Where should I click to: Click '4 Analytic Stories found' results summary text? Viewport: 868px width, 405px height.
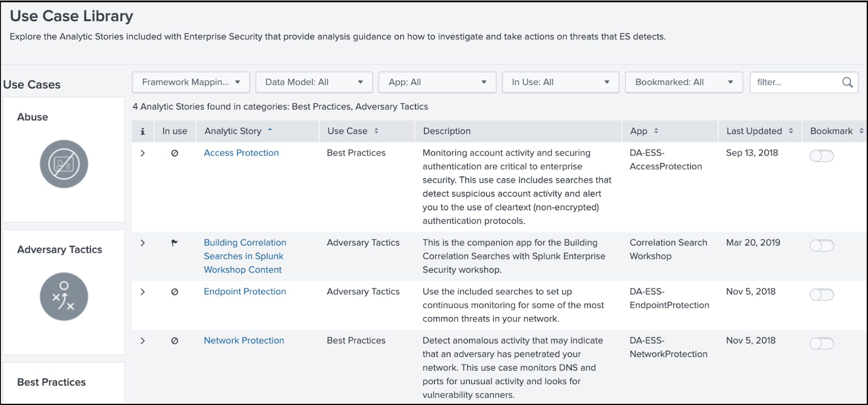[280, 107]
